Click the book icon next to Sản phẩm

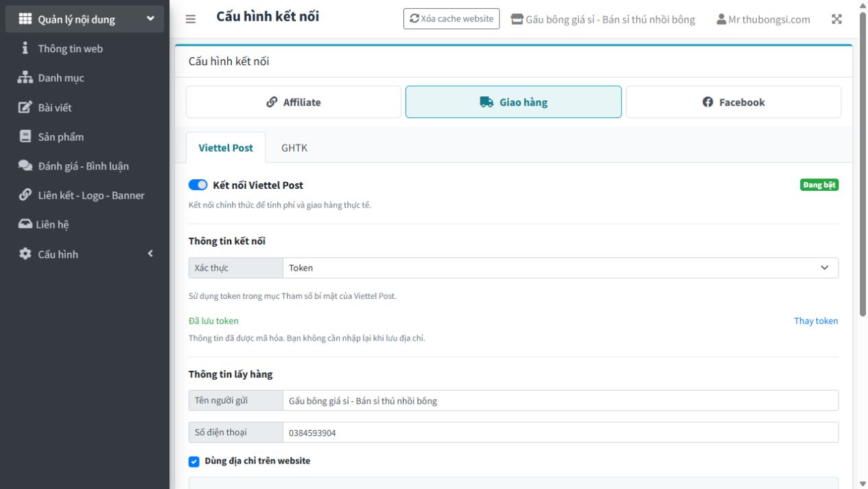coord(25,137)
